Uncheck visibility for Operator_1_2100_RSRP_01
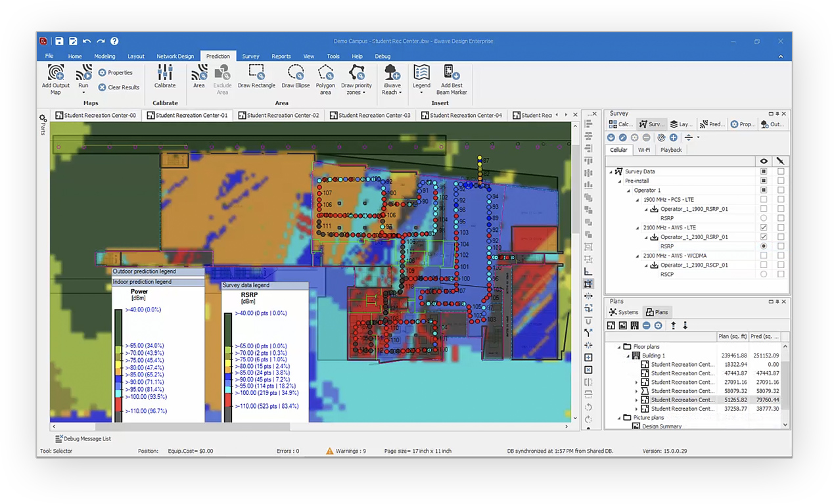Viewport: 834px width, 504px height. pos(764,237)
